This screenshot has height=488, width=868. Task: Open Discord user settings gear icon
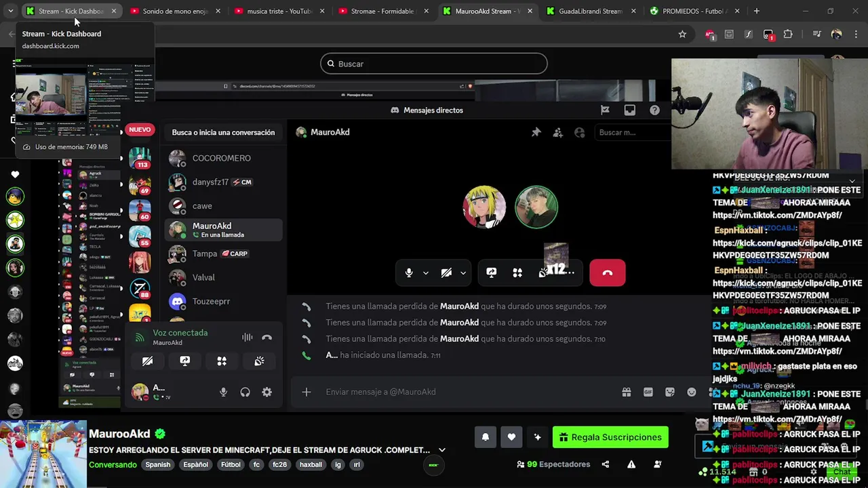click(267, 392)
